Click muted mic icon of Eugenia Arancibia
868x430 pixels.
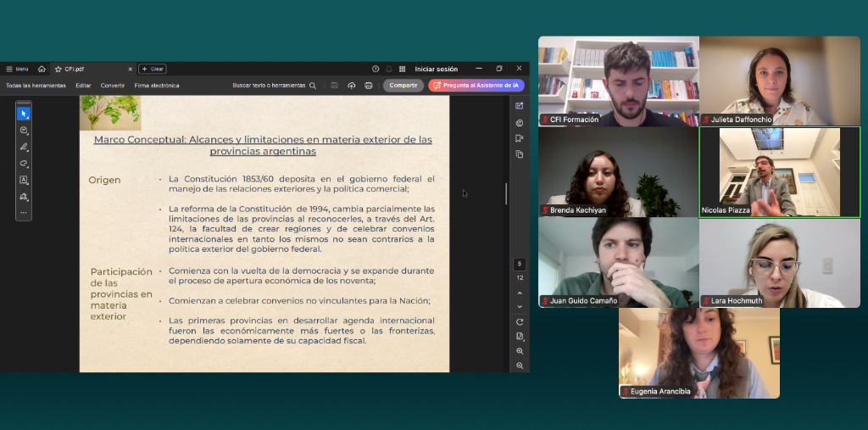pyautogui.click(x=626, y=392)
